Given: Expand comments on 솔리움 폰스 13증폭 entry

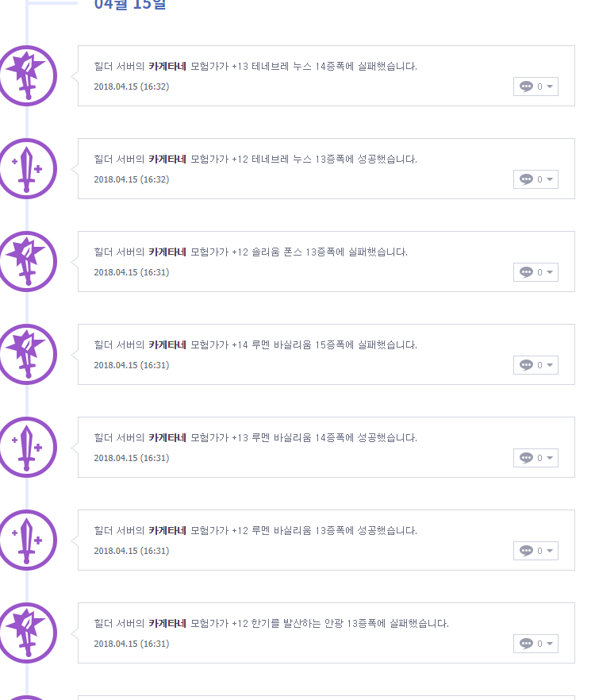Looking at the screenshot, I should coord(535,272).
